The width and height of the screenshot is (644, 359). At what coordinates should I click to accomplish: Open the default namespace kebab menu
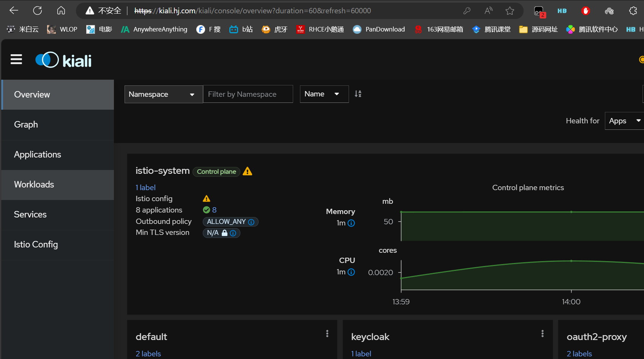(327, 334)
